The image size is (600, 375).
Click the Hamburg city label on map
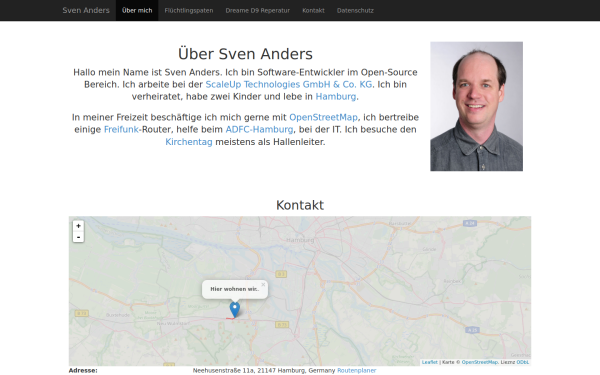tap(300, 240)
